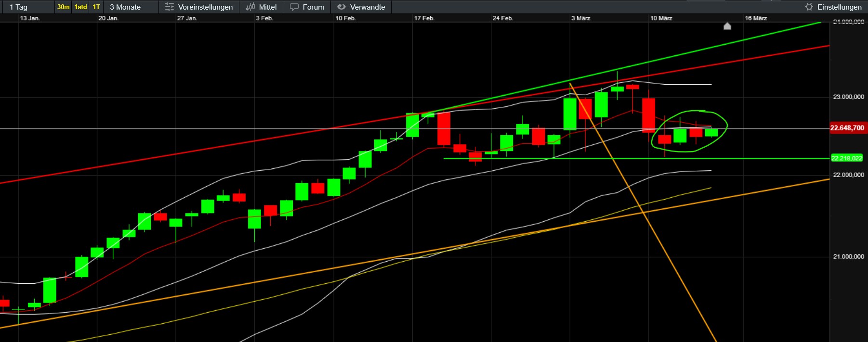868x342 pixels.
Task: Click the 3 März date label
Action: (x=581, y=18)
